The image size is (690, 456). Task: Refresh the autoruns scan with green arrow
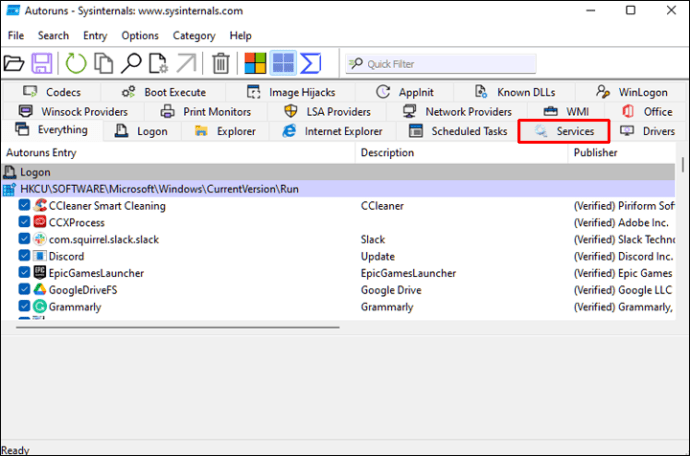tap(76, 64)
